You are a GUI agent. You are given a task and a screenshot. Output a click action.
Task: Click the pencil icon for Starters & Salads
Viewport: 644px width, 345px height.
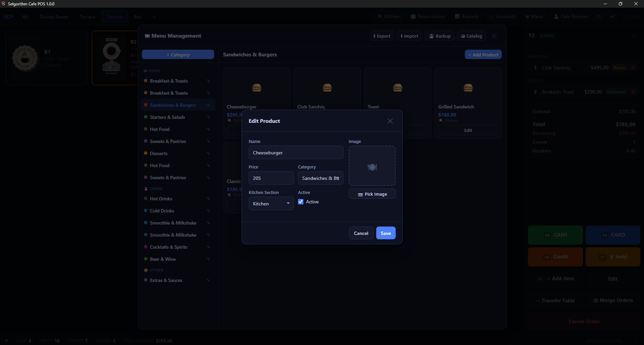(208, 117)
